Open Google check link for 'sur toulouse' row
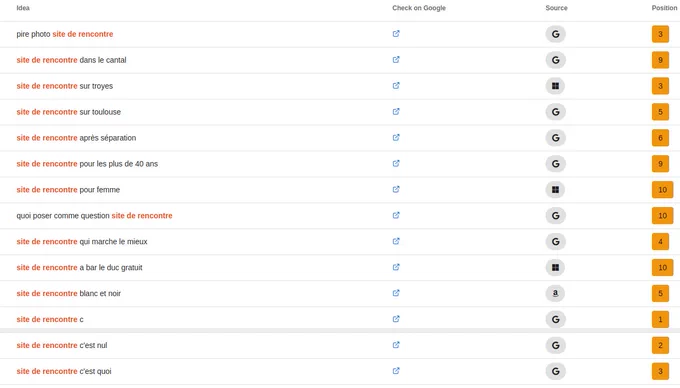 396,112
